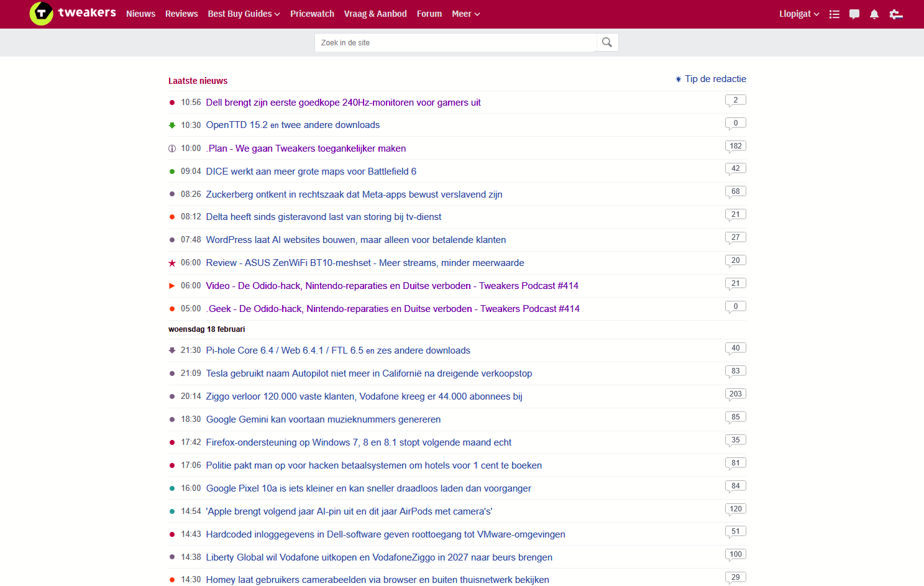Open the Reviews section
Viewport: 924px width, 586px height.
click(x=181, y=14)
